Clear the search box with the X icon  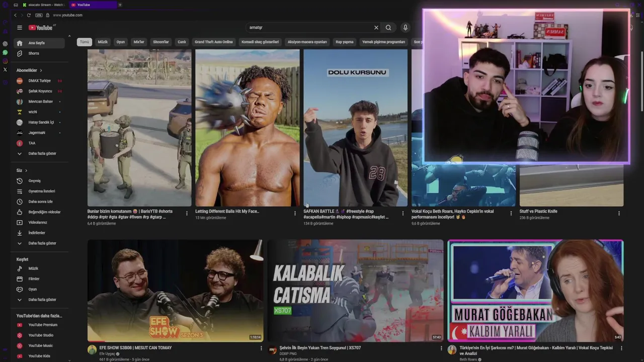click(376, 28)
